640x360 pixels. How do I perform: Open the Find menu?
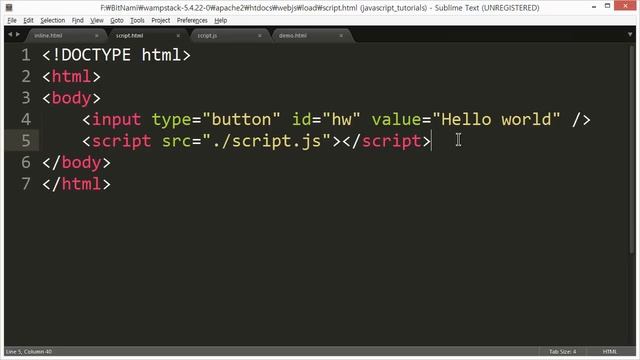pos(78,20)
